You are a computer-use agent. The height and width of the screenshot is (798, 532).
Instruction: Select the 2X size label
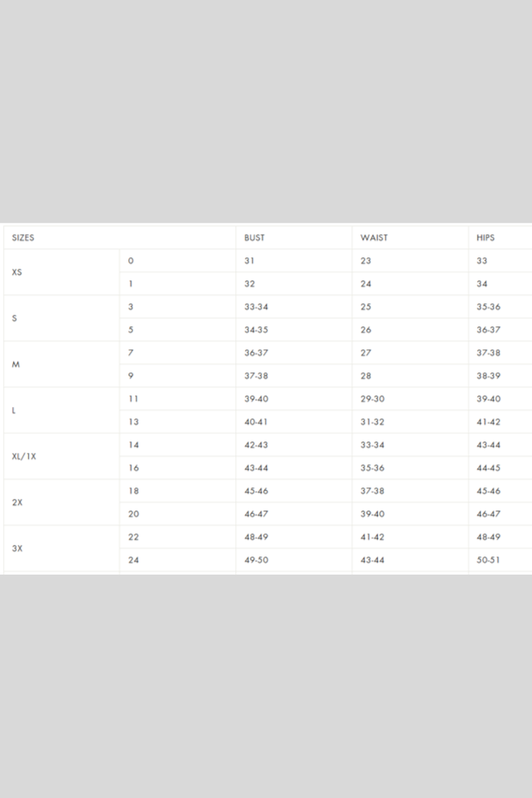click(17, 503)
